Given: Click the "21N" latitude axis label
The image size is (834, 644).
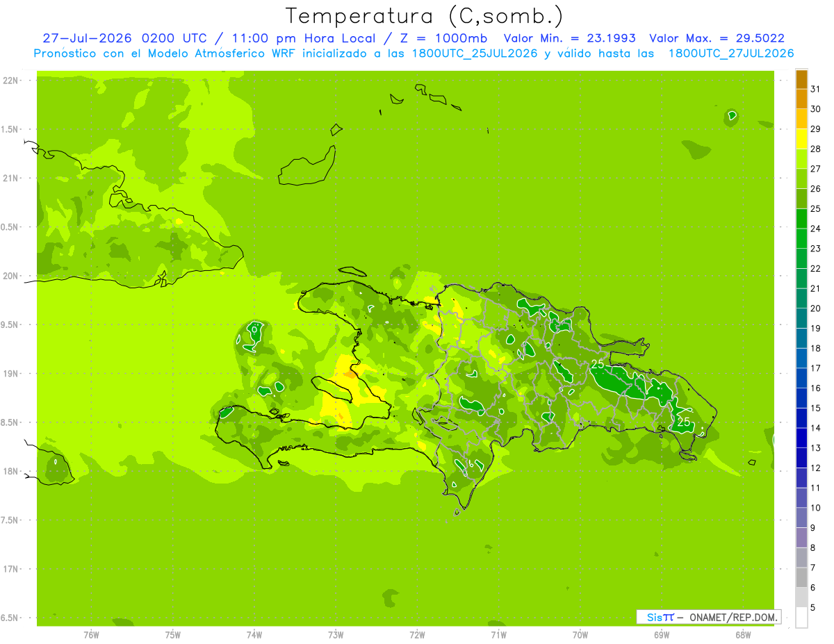Looking at the screenshot, I should (10, 179).
